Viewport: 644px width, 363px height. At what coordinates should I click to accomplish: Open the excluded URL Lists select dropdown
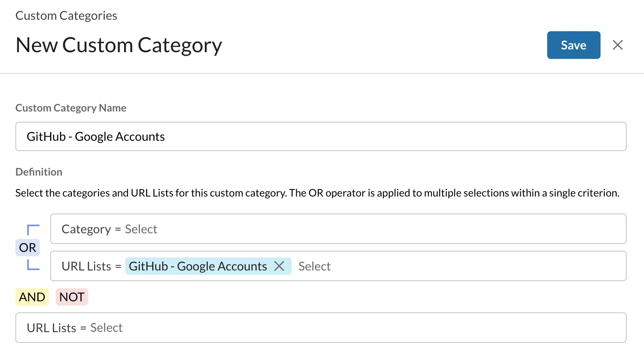coord(321,328)
